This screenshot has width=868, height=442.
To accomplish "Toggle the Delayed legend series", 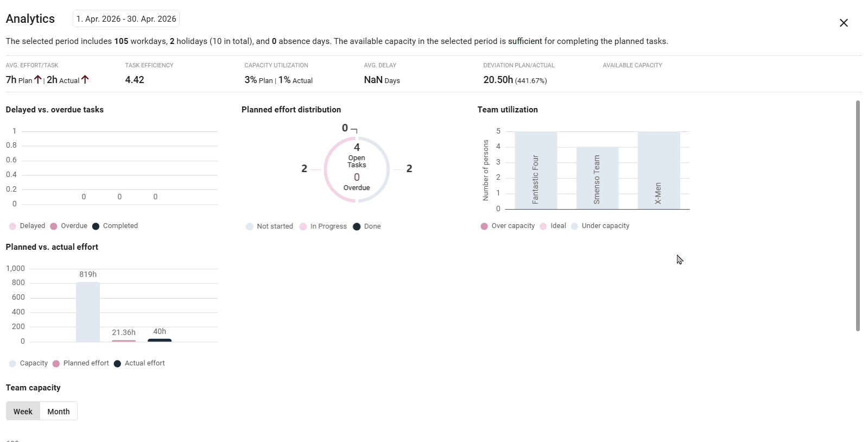I will click(x=27, y=226).
